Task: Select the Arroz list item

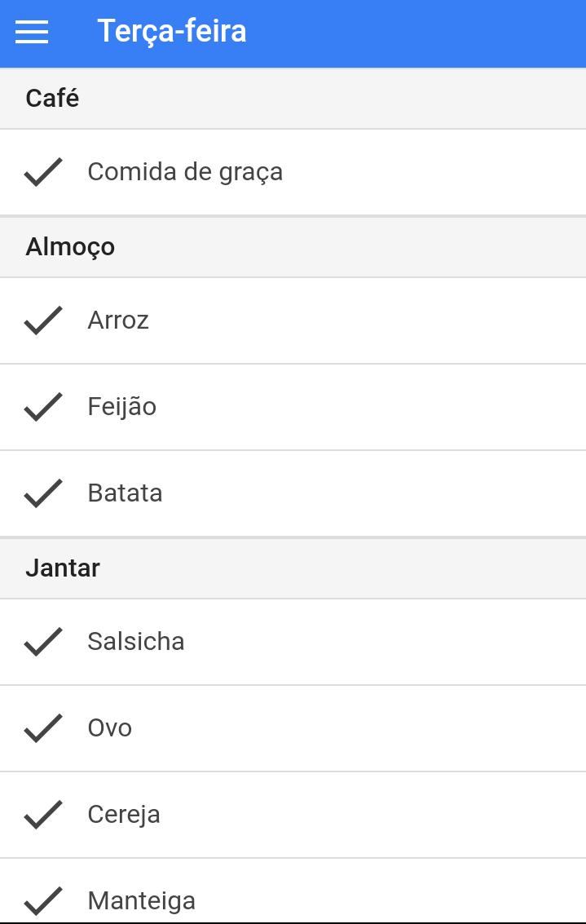Action: pos(293,321)
